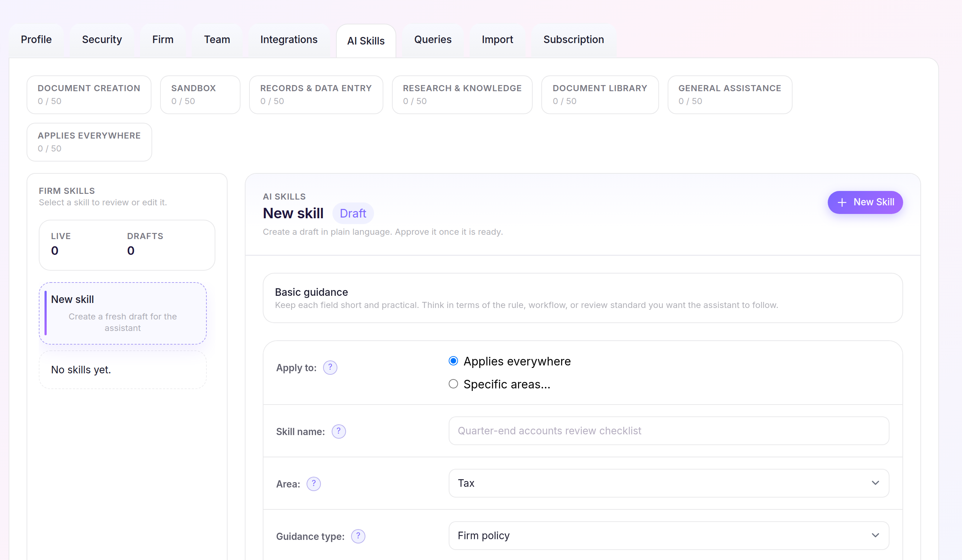Open the Sandbox category card
Viewport: 962px width, 560px height.
(200, 95)
